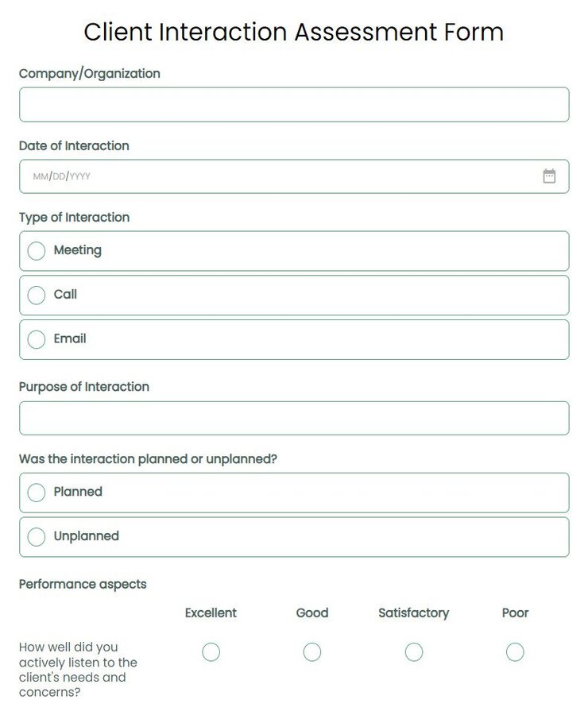The image size is (588, 715).
Task: Select the Call interaction type
Action: pos(36,295)
